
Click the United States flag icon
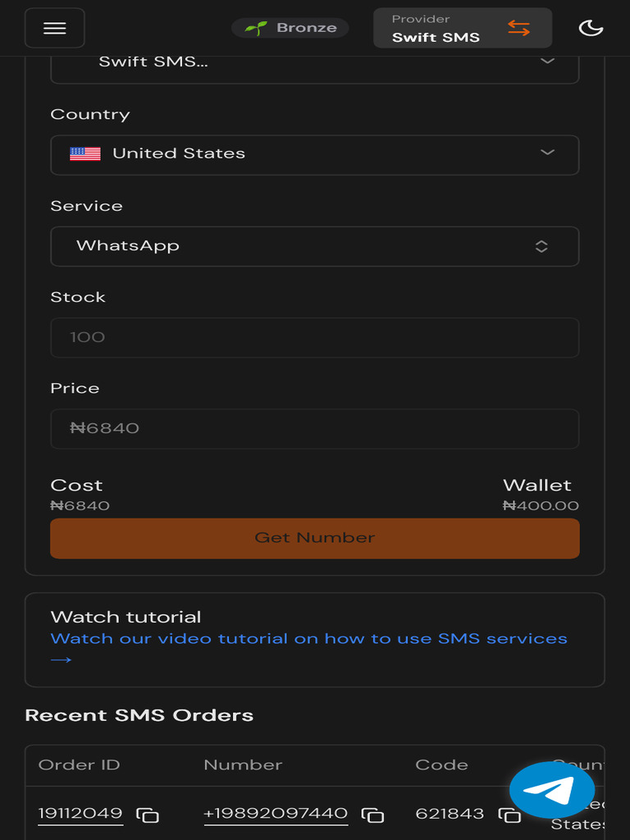85,153
